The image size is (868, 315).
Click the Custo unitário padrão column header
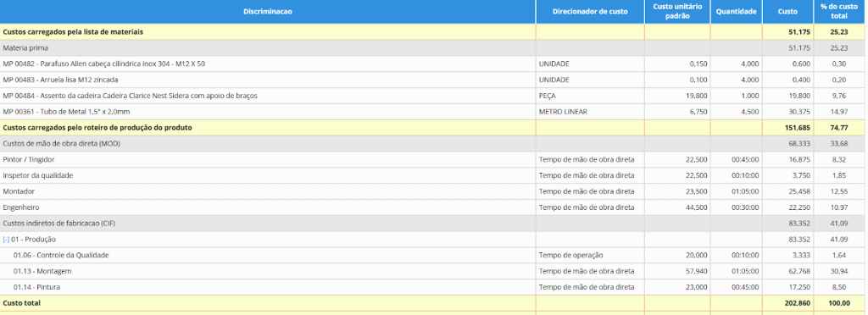click(677, 12)
